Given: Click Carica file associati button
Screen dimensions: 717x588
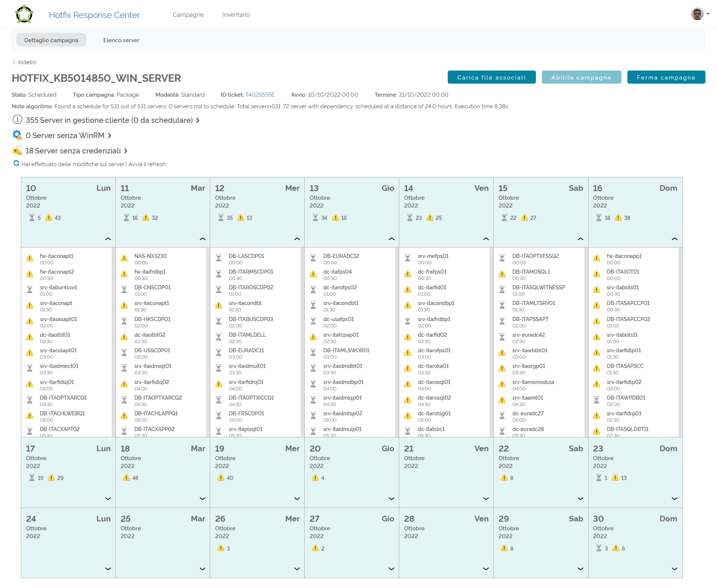Looking at the screenshot, I should tap(491, 77).
